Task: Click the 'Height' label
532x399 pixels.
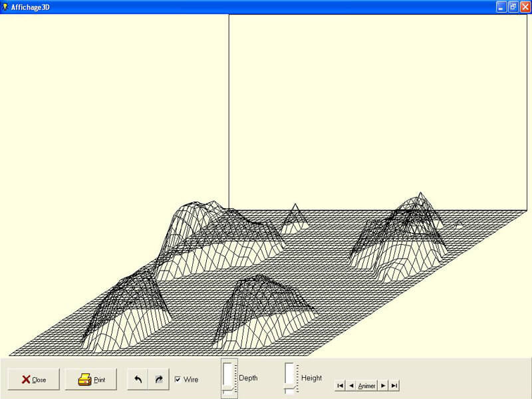Action: 311,378
